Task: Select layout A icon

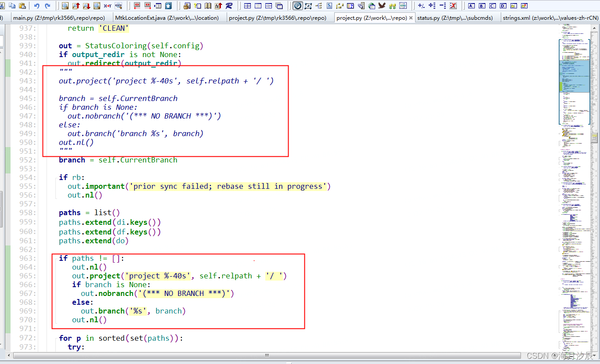Action: pos(471,6)
